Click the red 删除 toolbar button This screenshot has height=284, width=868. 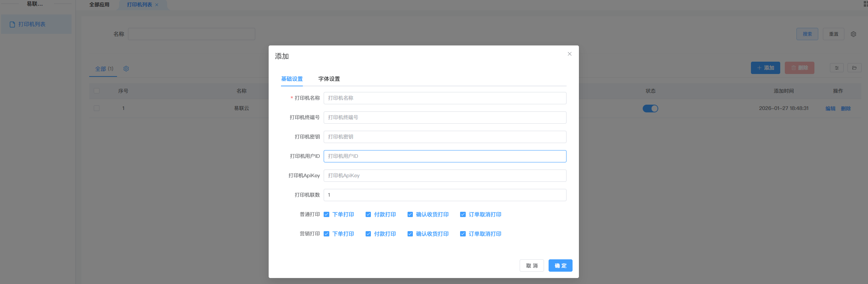pos(799,68)
